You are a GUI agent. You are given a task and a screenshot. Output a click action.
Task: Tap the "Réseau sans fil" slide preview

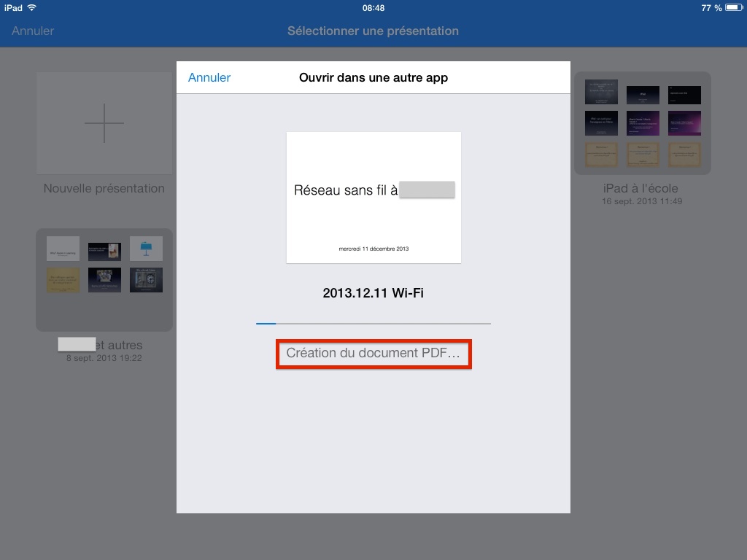(x=373, y=197)
